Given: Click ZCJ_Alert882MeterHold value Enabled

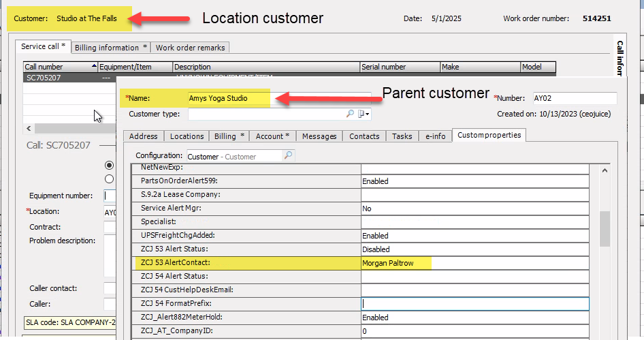Looking at the screenshot, I should coord(474,318).
